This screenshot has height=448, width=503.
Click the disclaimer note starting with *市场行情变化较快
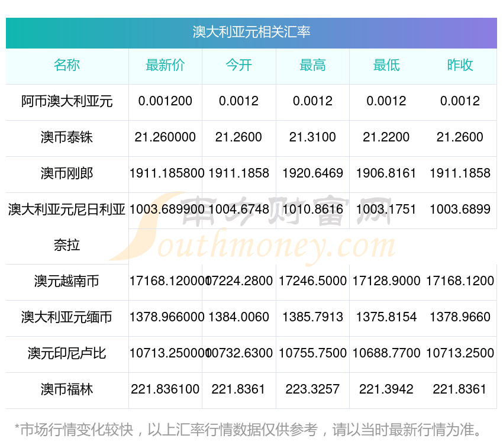tap(248, 430)
